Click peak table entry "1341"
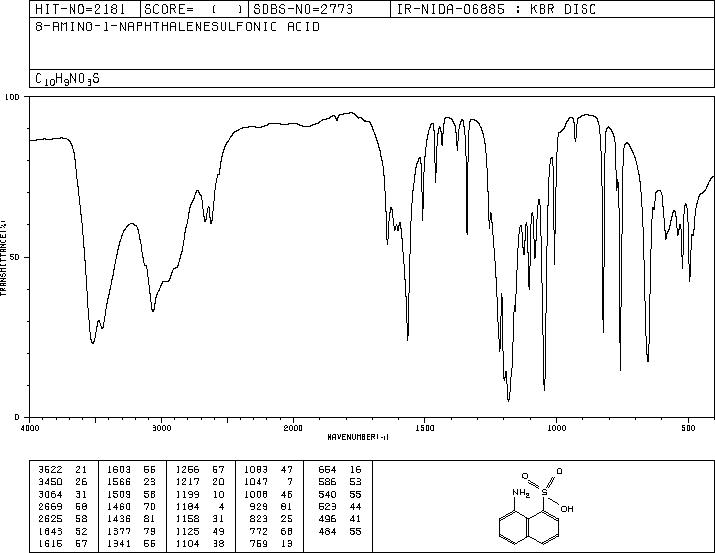Image resolution: width=715 pixels, height=553 pixels. tap(119, 543)
